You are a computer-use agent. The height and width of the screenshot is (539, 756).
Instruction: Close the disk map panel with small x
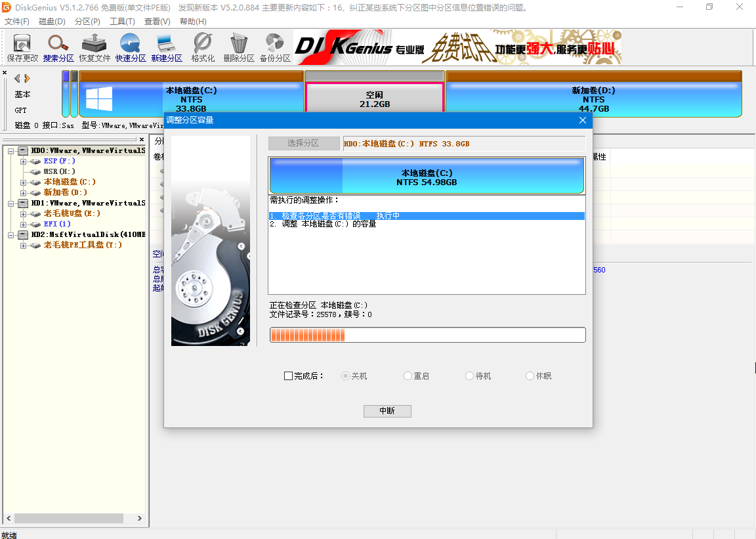click(x=5, y=73)
